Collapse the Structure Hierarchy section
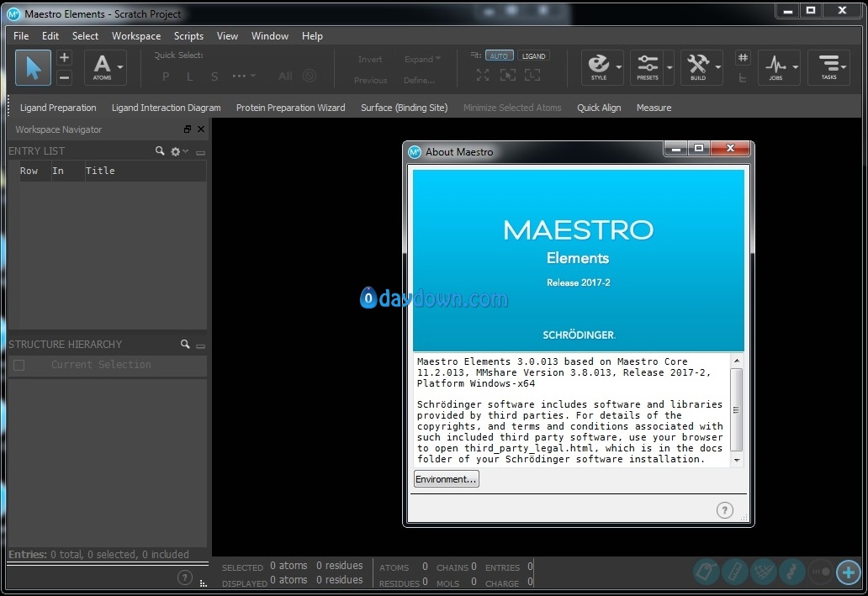Viewport: 868px width, 596px height. [200, 345]
